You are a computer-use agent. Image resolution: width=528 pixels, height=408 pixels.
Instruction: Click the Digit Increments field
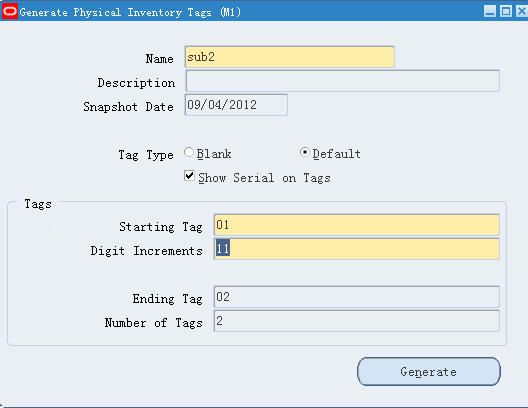(357, 249)
